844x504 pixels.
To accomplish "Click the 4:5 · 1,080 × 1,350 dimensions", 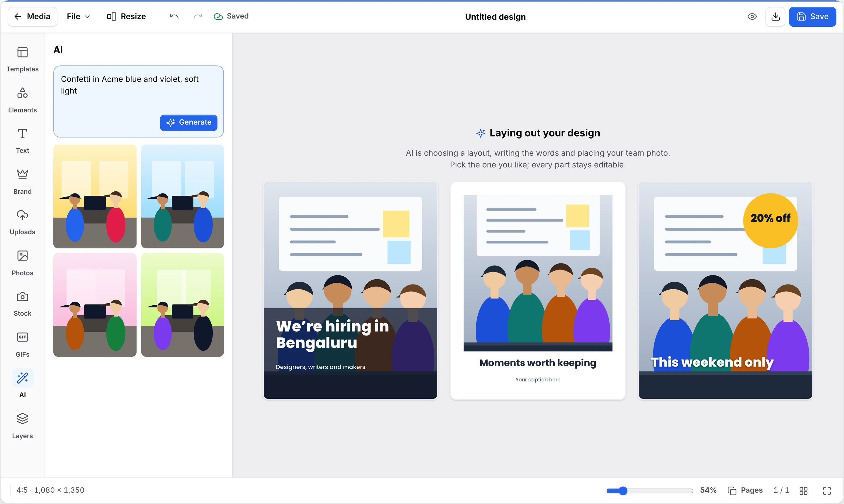I will click(x=51, y=490).
